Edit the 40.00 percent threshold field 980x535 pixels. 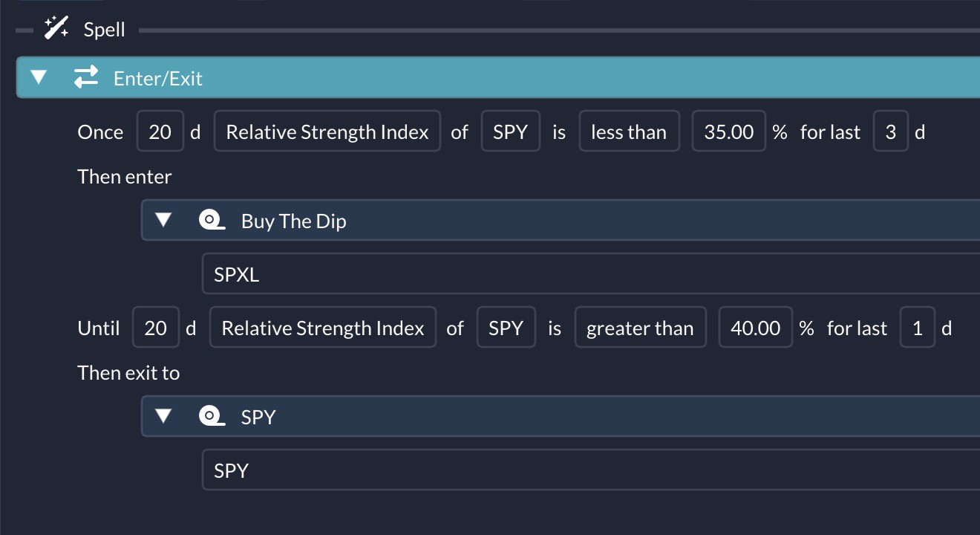755,328
